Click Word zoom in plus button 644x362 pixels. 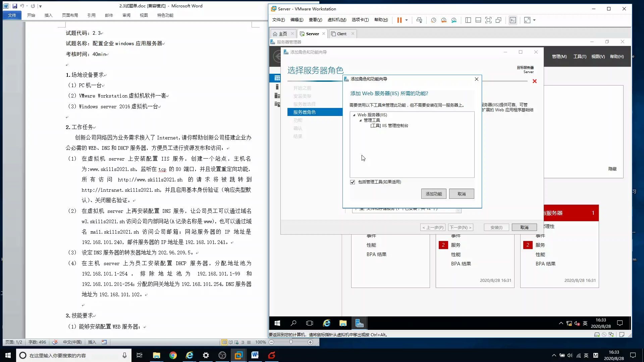pyautogui.click(x=310, y=342)
